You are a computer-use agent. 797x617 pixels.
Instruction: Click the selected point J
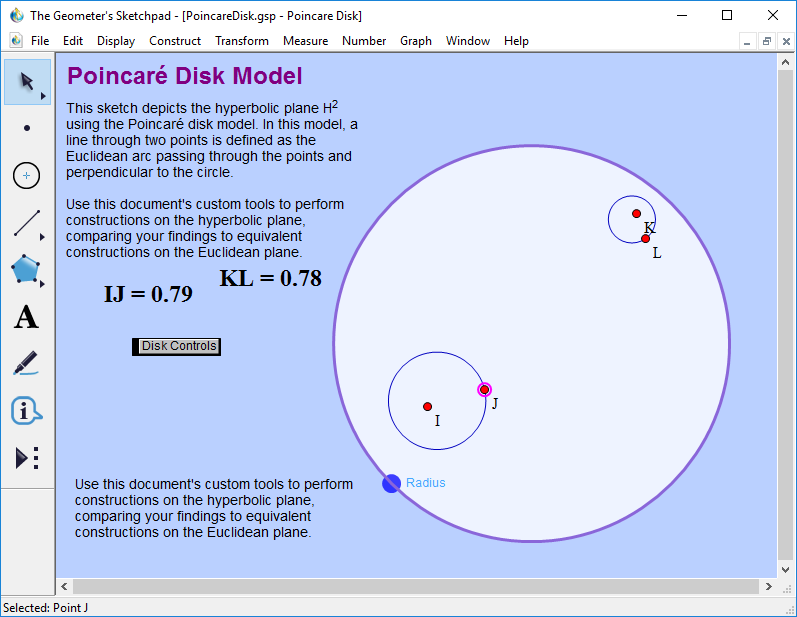(484, 390)
